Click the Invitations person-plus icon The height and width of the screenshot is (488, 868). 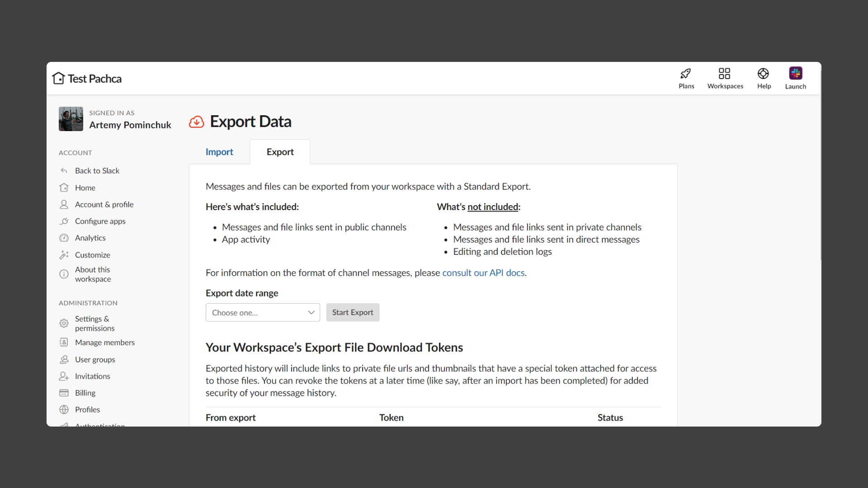pos(64,376)
